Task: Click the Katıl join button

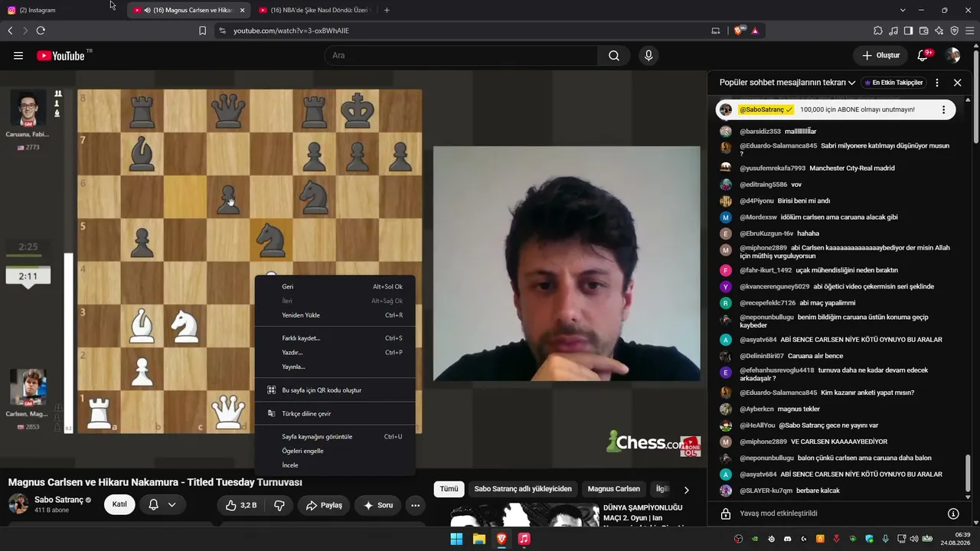Action: (x=119, y=505)
